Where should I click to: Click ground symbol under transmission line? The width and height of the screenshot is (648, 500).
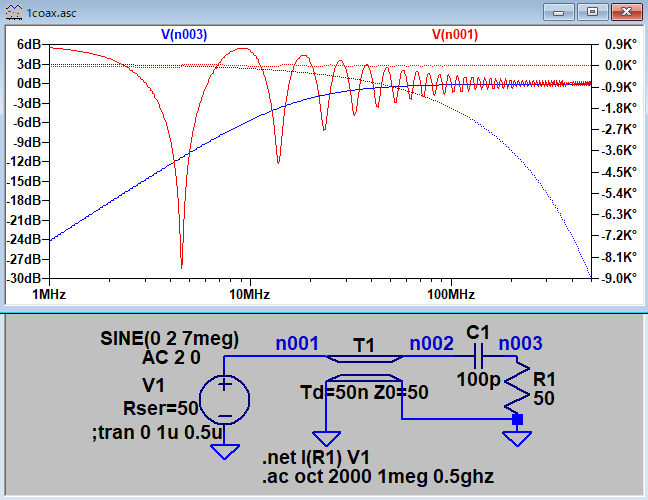(326, 438)
